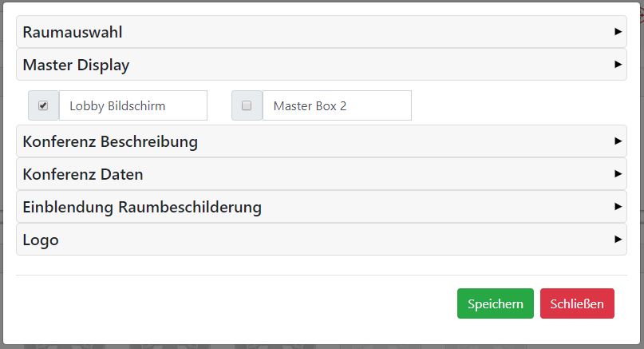The height and width of the screenshot is (349, 644).
Task: Open the Konferenz Beschreibung heading
Action: (x=110, y=142)
